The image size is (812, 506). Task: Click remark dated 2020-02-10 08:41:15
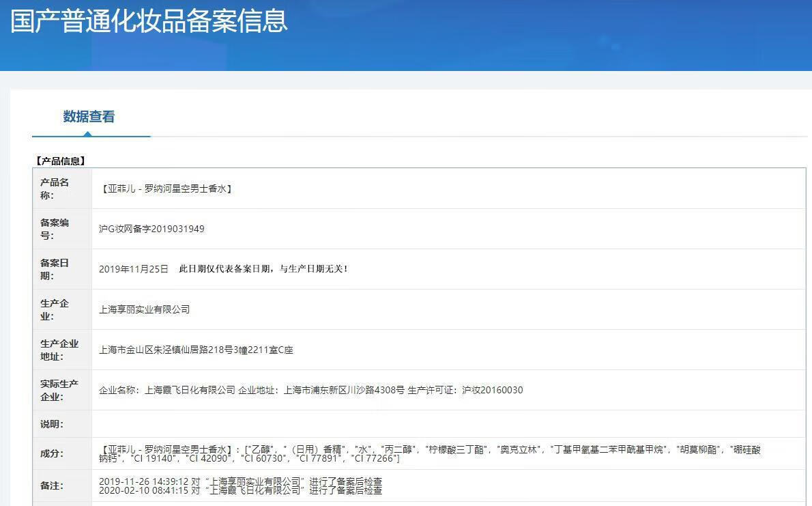[x=240, y=490]
